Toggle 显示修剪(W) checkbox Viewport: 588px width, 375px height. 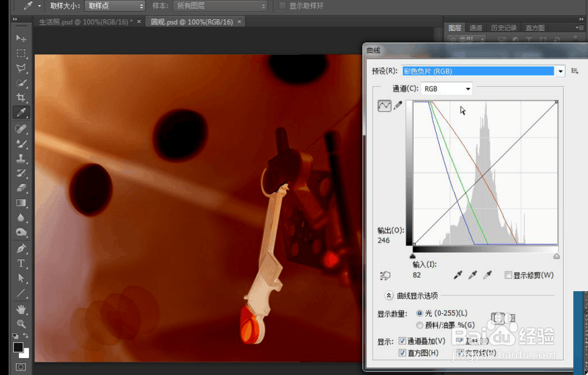point(509,275)
